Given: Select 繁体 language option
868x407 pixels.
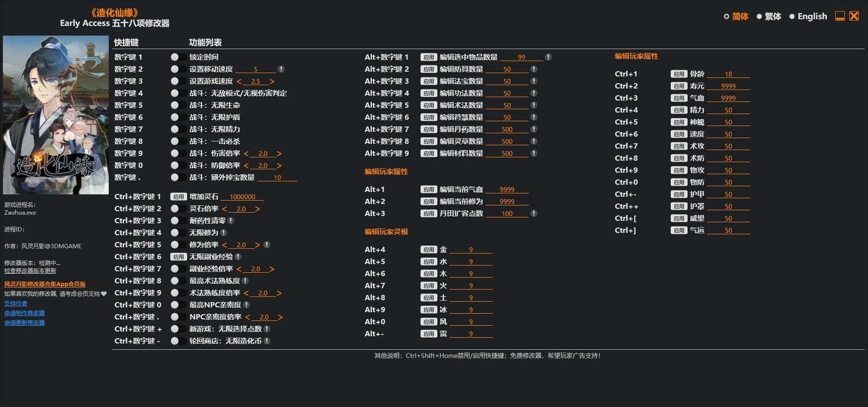Looking at the screenshot, I should tap(769, 16).
